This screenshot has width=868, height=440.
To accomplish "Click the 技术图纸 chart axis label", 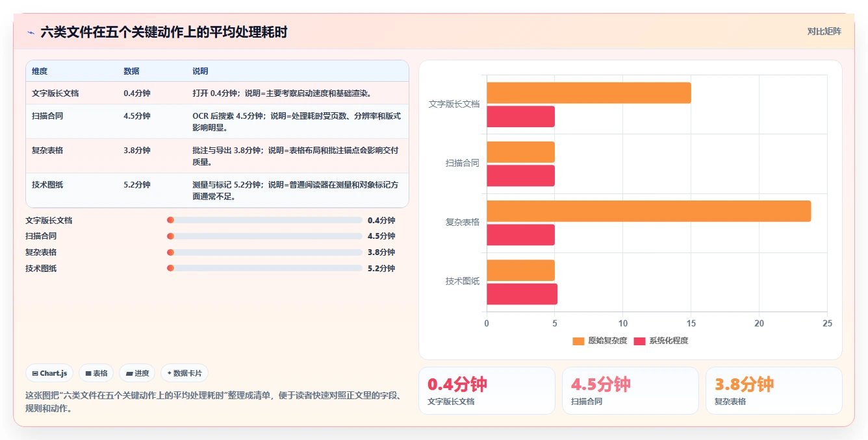I will coord(463,281).
